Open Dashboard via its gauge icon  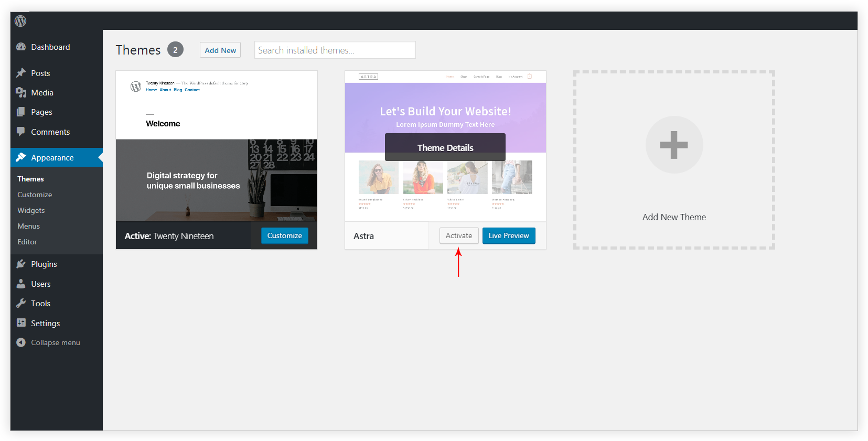pos(21,47)
